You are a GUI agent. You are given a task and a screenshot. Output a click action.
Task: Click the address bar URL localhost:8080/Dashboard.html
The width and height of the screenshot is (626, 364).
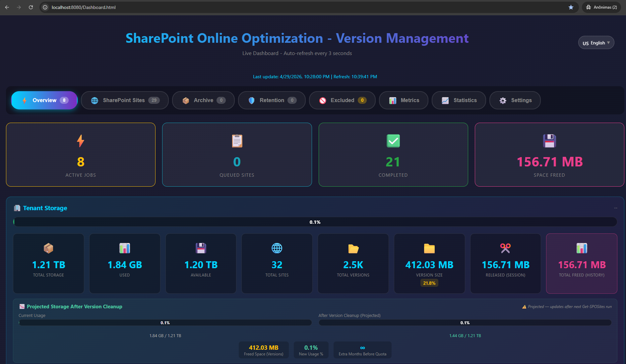(84, 7)
